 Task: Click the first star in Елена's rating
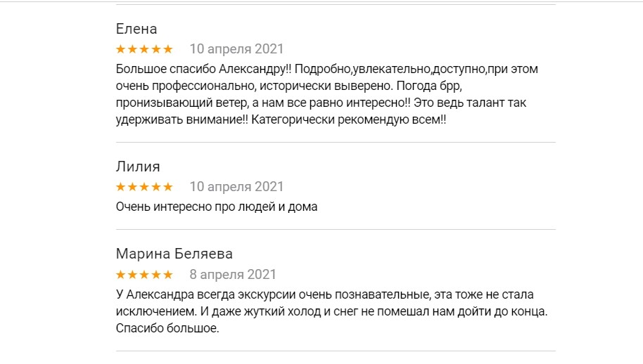(x=120, y=49)
